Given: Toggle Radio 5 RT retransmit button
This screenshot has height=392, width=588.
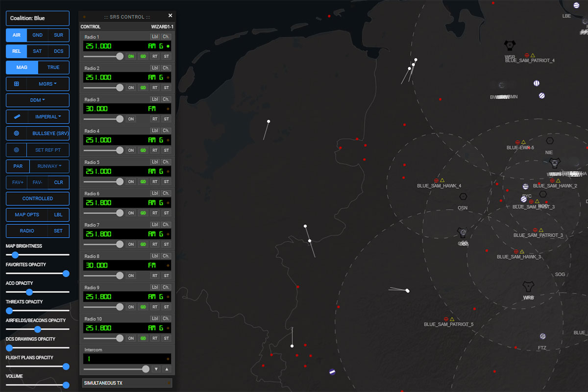Looking at the screenshot, I should (x=155, y=182).
